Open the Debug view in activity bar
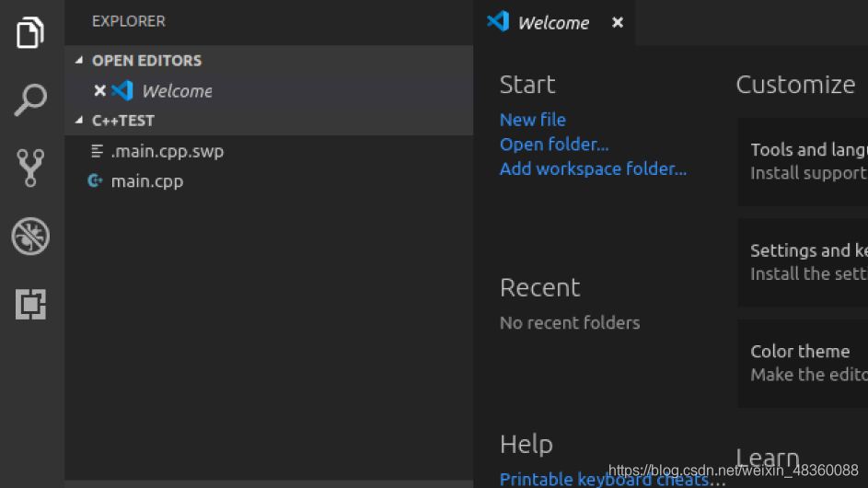Viewport: 868px width, 488px height. click(x=30, y=236)
